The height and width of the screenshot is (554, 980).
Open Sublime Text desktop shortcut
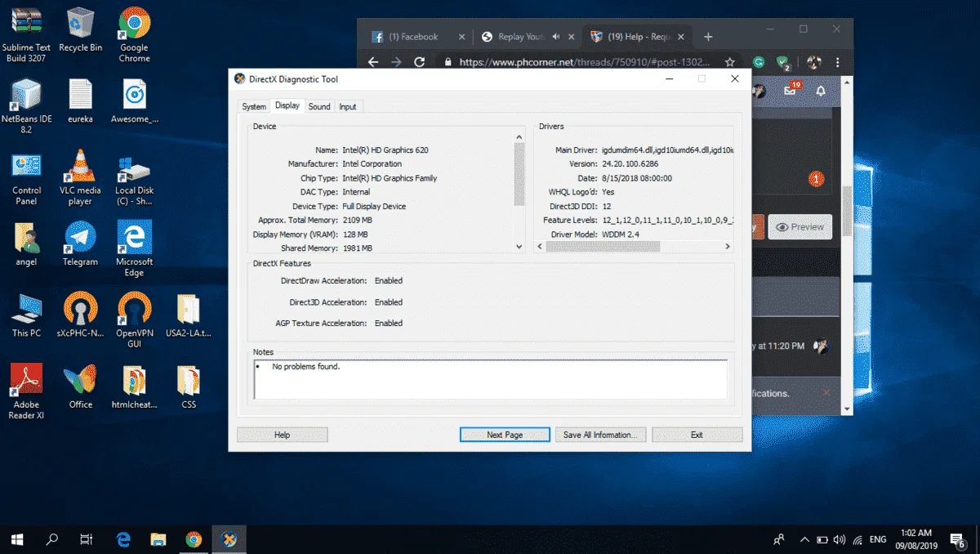coord(26,35)
